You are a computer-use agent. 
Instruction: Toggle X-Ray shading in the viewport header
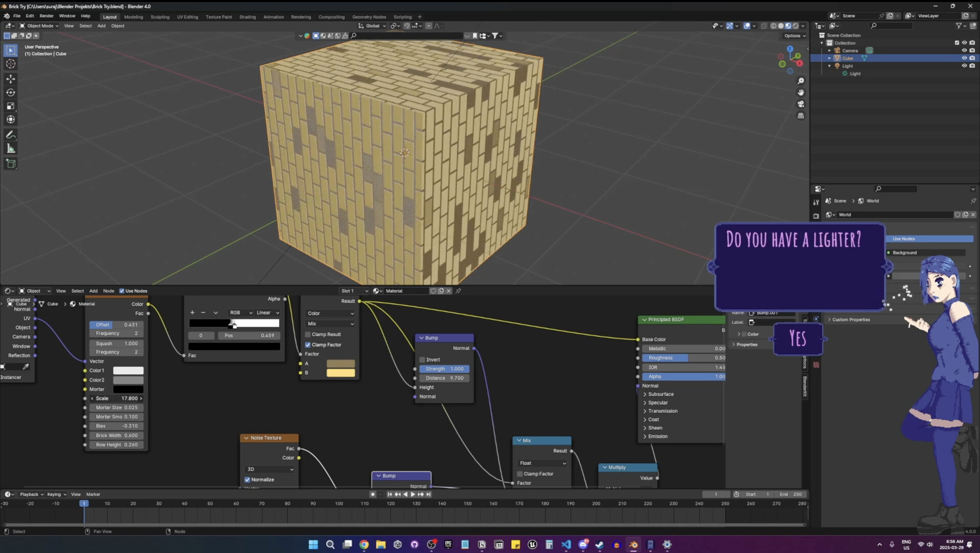(764, 26)
